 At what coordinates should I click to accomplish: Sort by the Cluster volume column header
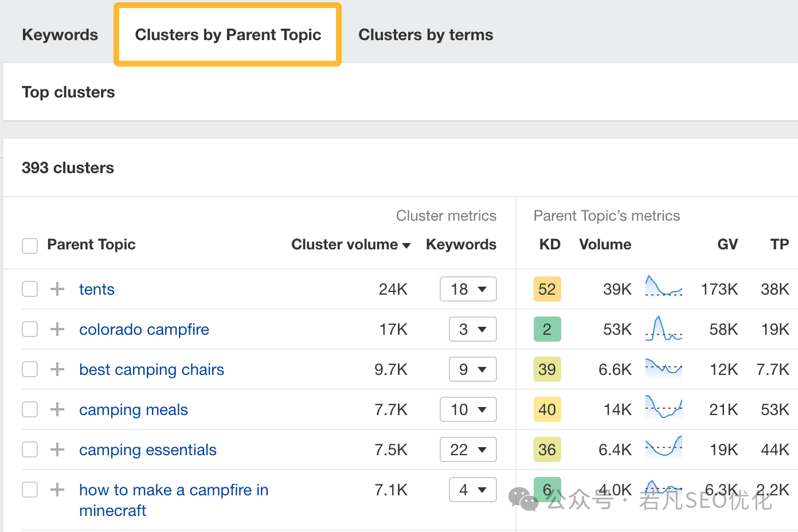(351, 244)
